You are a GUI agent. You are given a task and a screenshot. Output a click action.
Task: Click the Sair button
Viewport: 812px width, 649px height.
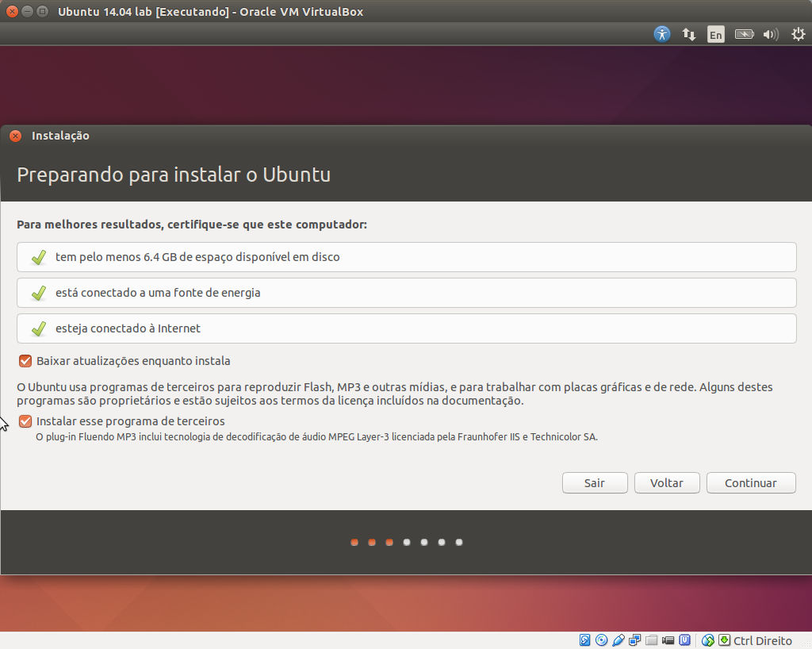pyautogui.click(x=595, y=482)
